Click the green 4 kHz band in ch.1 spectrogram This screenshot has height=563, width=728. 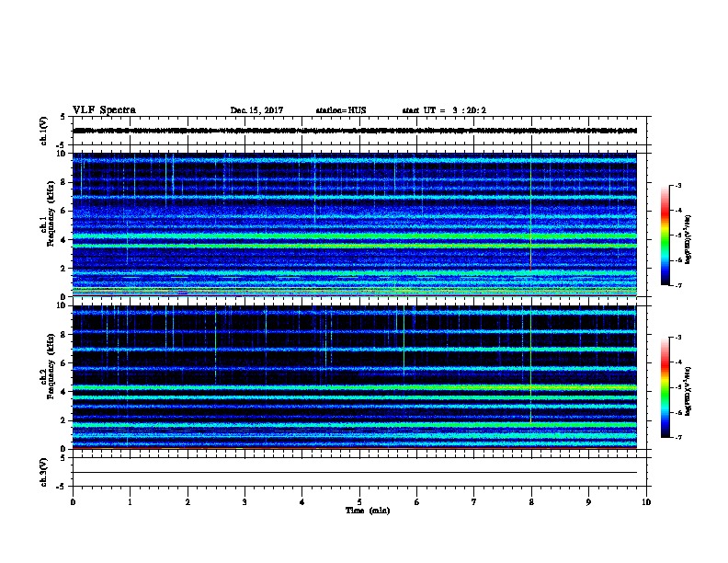[355, 236]
